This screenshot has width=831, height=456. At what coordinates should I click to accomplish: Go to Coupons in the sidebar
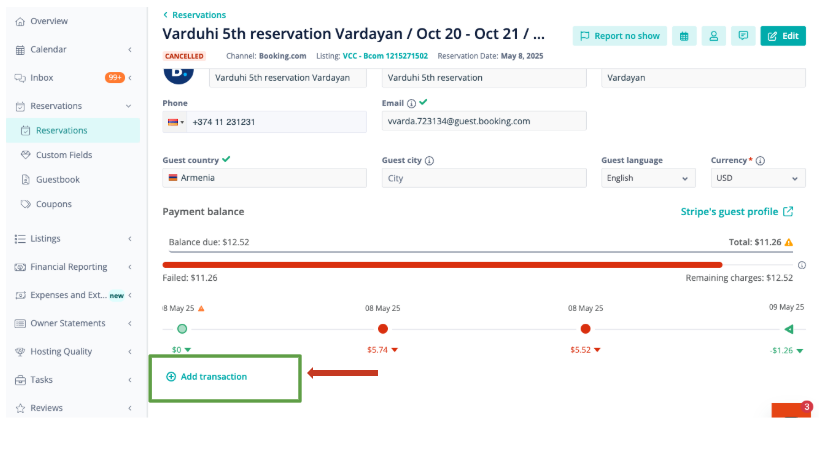[54, 204]
